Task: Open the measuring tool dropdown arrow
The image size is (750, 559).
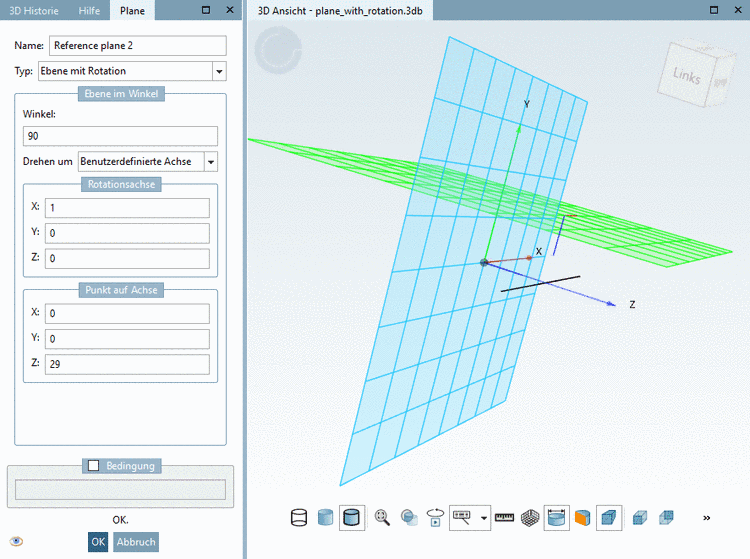Action: 484,518
